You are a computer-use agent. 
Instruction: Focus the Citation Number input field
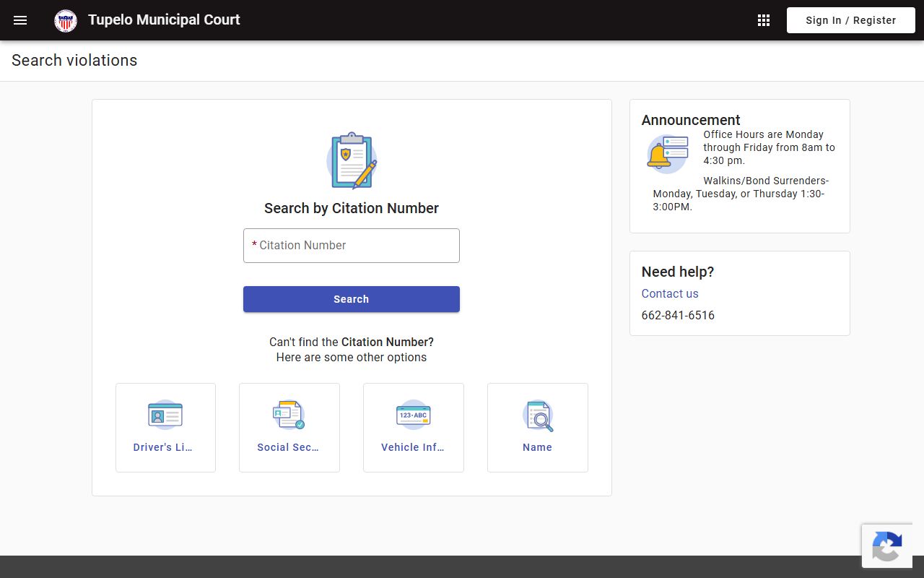(x=352, y=246)
